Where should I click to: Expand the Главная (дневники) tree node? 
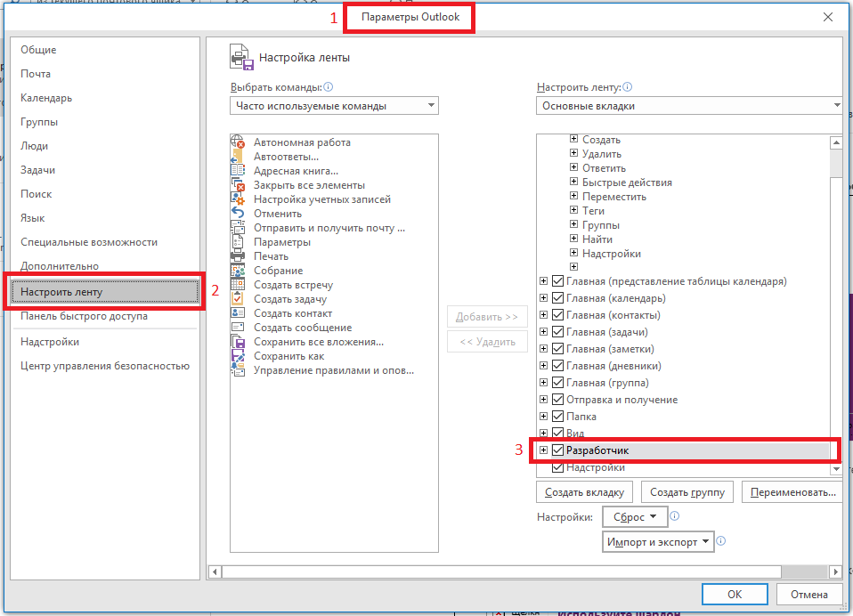(543, 365)
